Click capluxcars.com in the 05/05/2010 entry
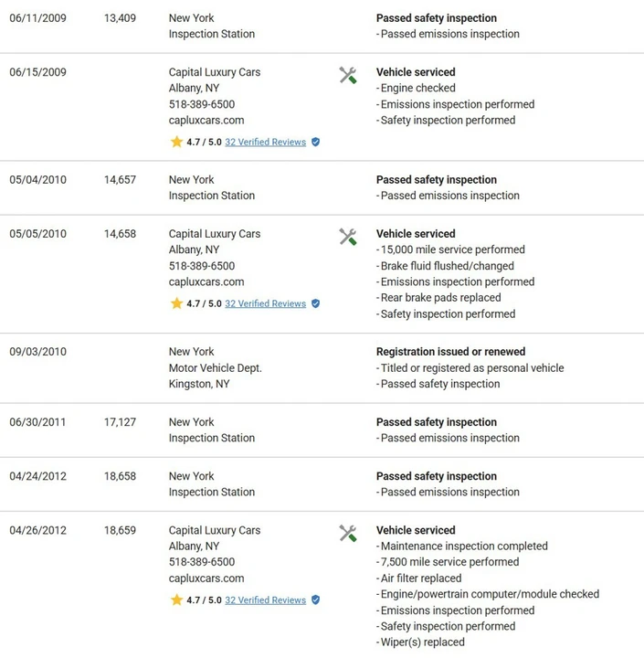The height and width of the screenshot is (658, 644). point(206,282)
